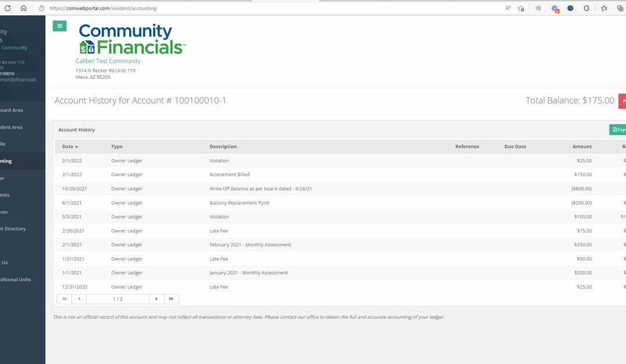Go to the next page of account history
Image resolution: width=626 pixels, height=364 pixels.
point(156,299)
